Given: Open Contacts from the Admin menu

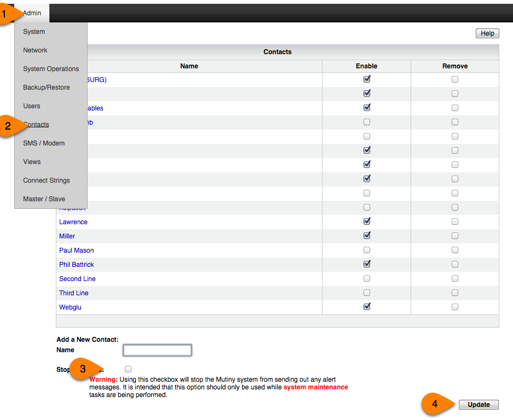Looking at the screenshot, I should pos(36,125).
